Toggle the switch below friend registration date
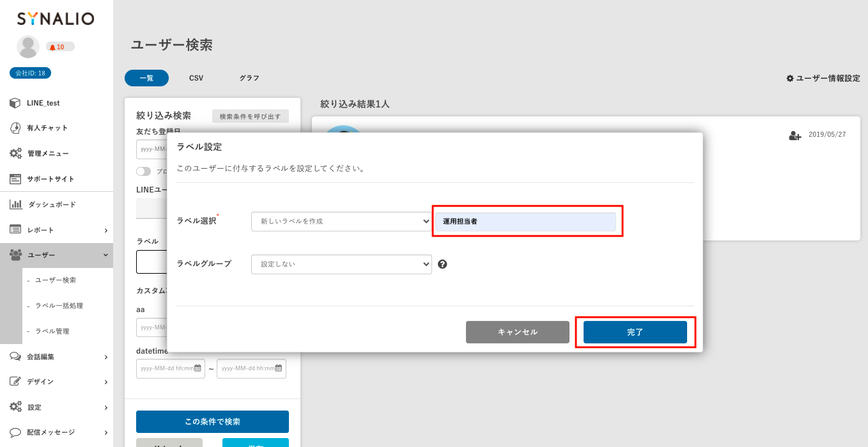This screenshot has width=868, height=447. 144,171
